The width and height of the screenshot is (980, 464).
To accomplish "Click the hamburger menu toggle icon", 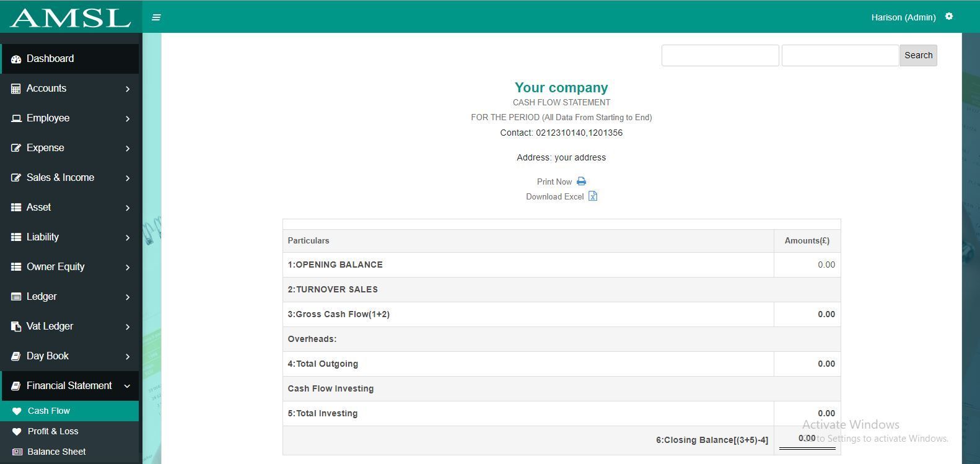I will tap(156, 17).
